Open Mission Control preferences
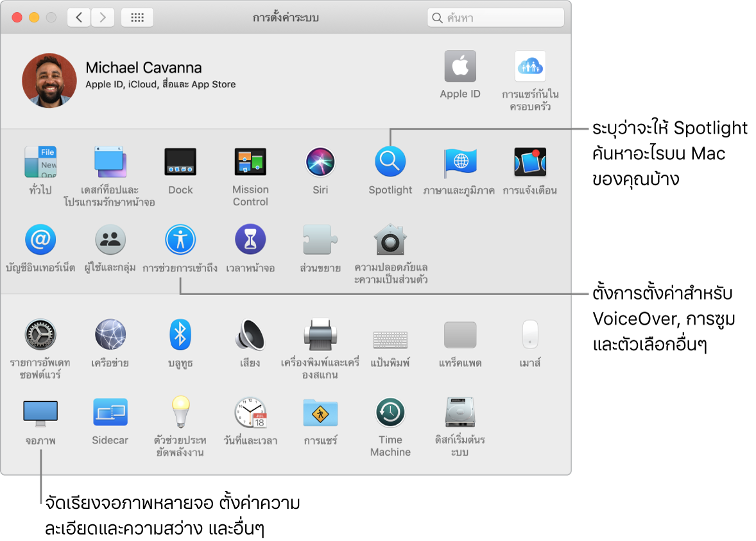This screenshot has width=756, height=541. 250,162
